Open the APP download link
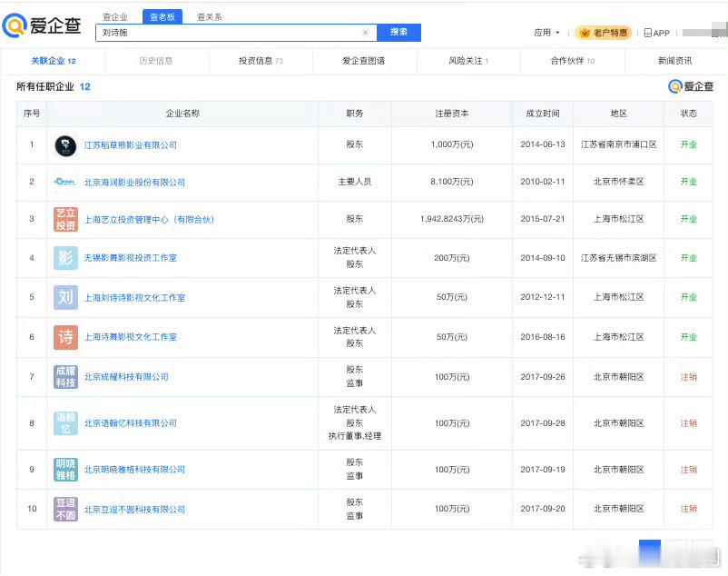This screenshot has width=728, height=576. tap(657, 33)
